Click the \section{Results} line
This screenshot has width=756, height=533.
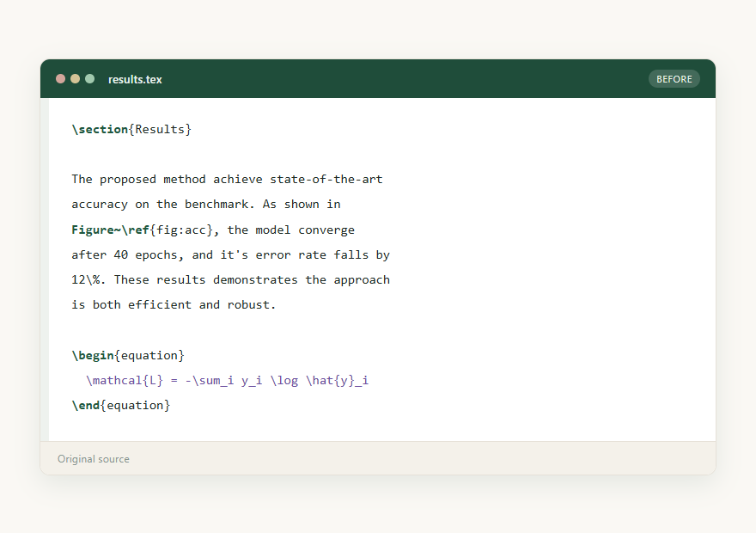click(x=131, y=129)
